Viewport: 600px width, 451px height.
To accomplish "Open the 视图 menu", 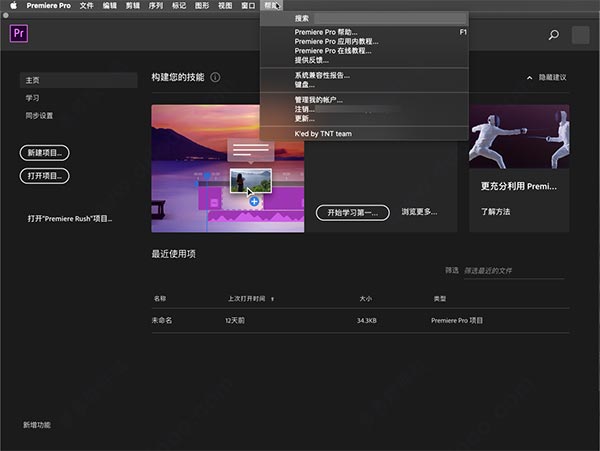I will coord(225,5).
